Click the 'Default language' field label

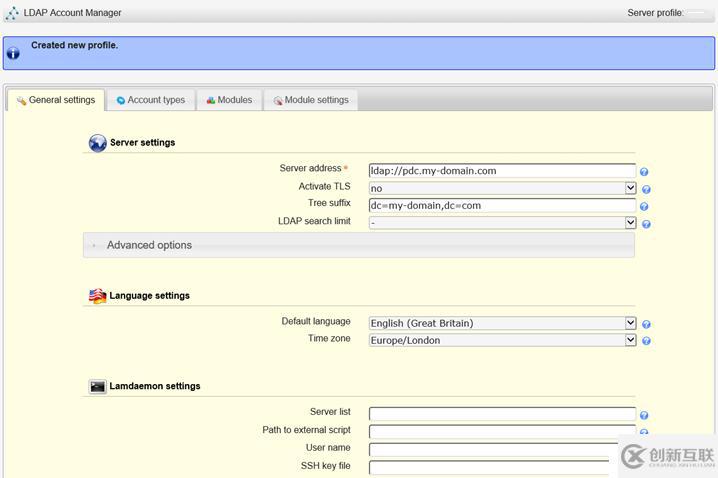(316, 321)
